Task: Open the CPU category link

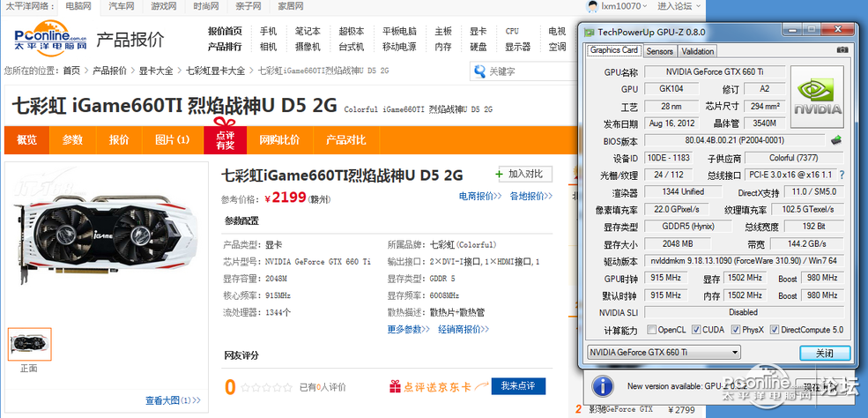Action: [512, 31]
